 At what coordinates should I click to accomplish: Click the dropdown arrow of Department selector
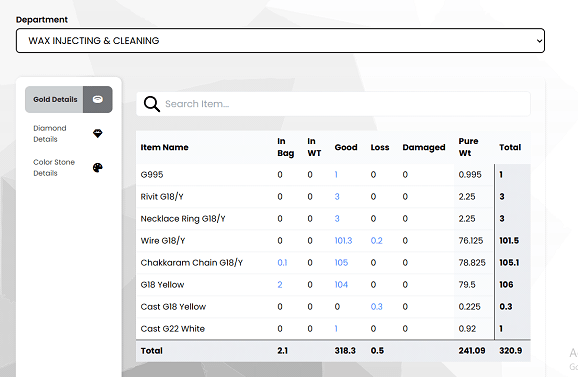pyautogui.click(x=539, y=41)
